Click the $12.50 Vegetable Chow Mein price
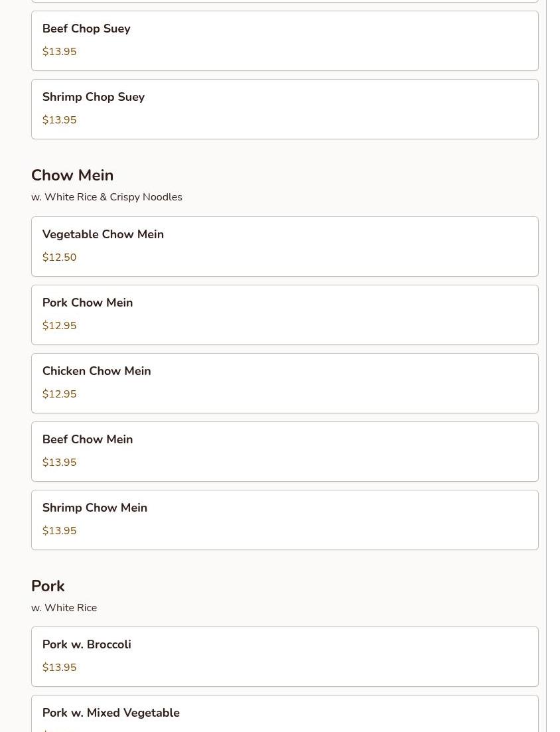The height and width of the screenshot is (732, 560). [60, 257]
